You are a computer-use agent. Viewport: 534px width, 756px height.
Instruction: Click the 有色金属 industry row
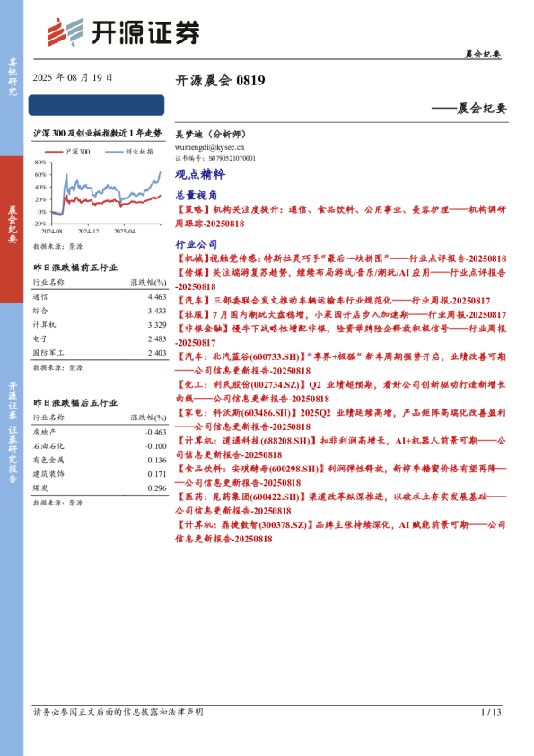pyautogui.click(x=100, y=460)
